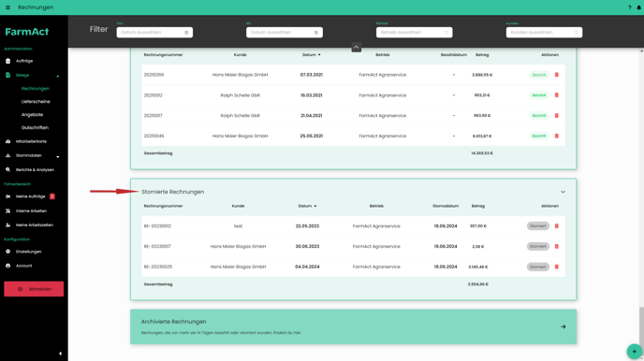Click the Stammdaten icon
Image resolution: width=644 pixels, height=361 pixels.
[7, 155]
